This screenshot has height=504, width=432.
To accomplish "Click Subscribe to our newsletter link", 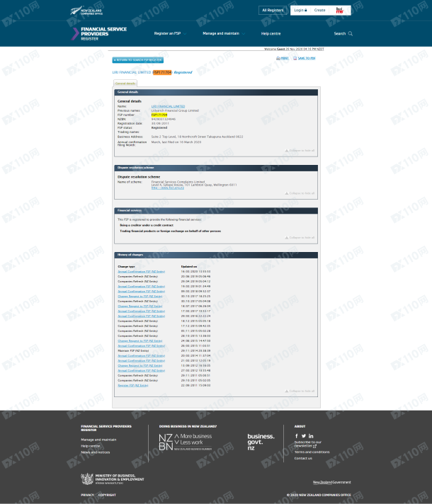I will pyautogui.click(x=307, y=444).
